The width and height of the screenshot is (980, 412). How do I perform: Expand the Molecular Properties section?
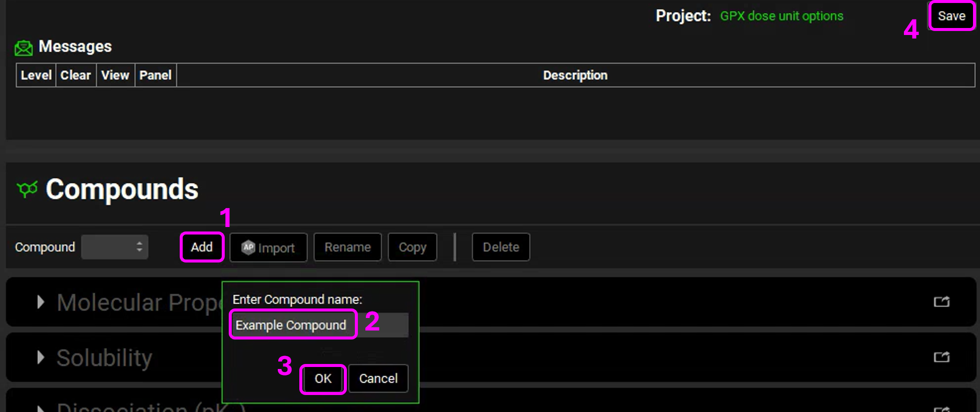41,302
